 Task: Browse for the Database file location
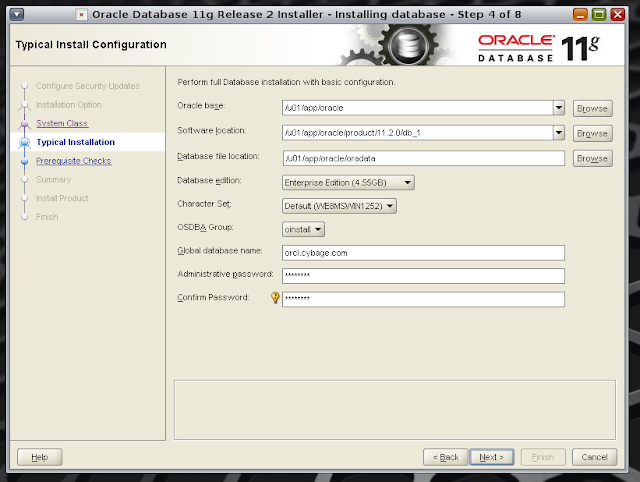coord(592,158)
